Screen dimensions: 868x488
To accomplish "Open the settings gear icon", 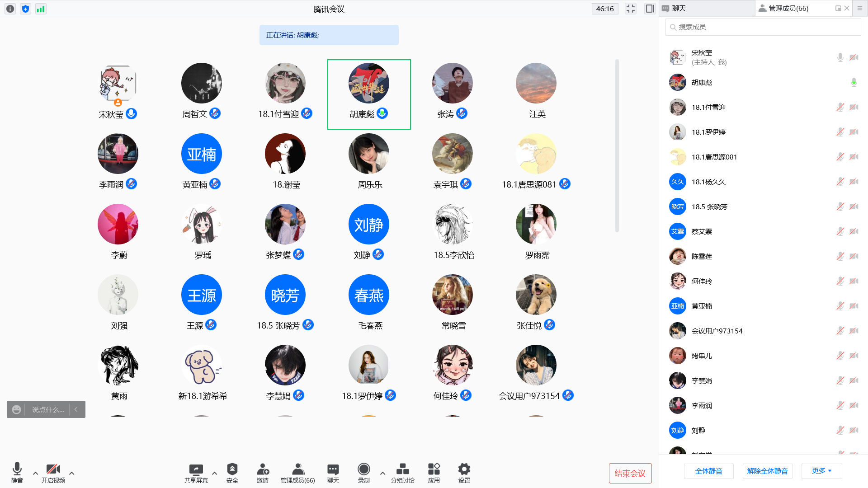I will click(464, 469).
